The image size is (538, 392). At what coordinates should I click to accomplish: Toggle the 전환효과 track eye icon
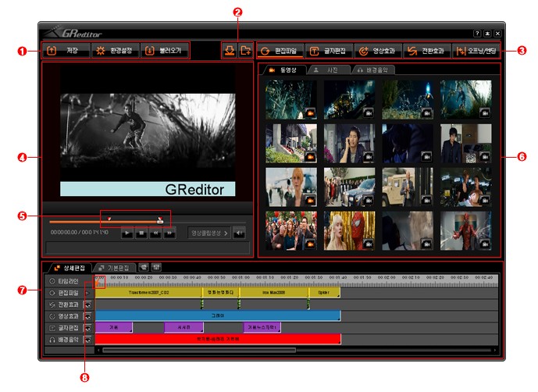tap(88, 305)
